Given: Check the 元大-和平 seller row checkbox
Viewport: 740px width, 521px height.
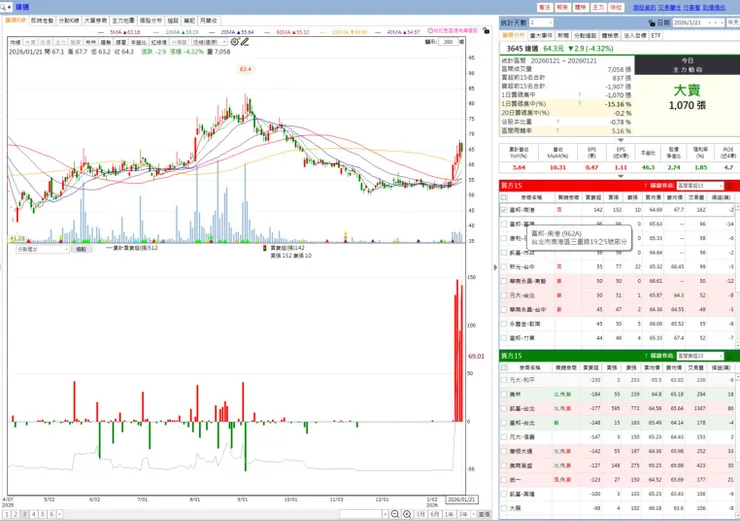Looking at the screenshot, I should (x=504, y=380).
